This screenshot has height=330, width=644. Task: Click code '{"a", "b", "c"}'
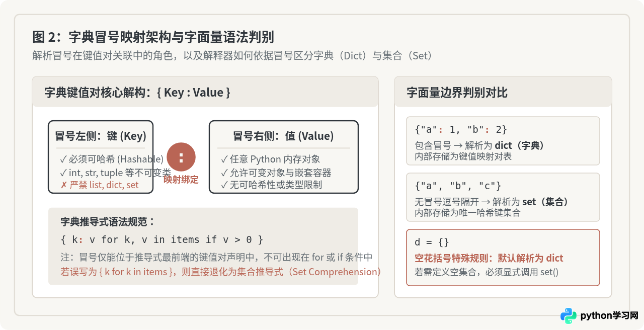pyautogui.click(x=458, y=186)
